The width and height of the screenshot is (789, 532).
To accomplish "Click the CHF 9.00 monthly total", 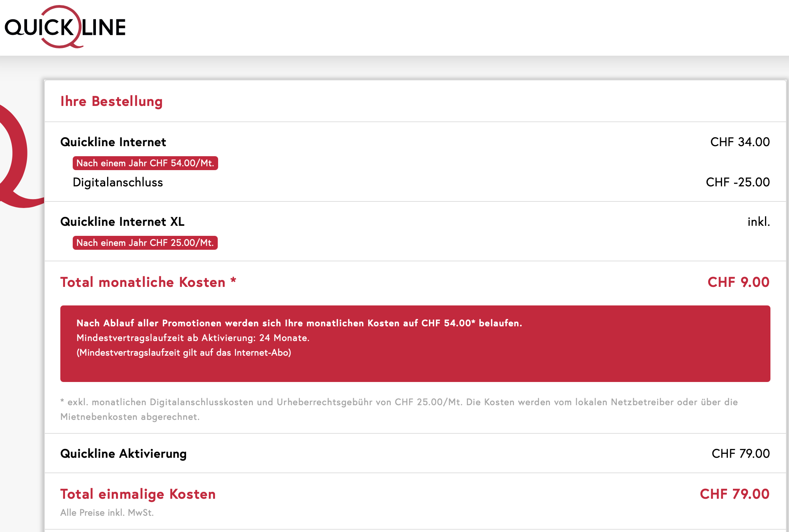I will [738, 282].
